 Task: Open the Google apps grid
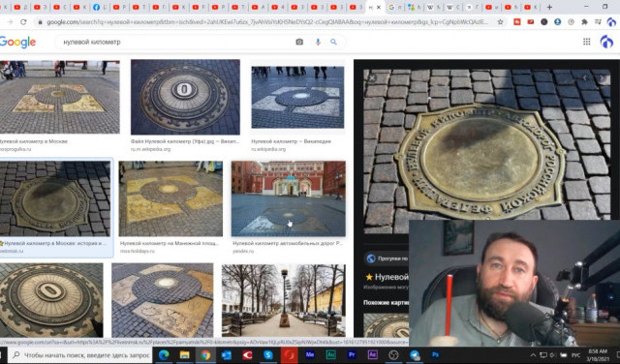coord(586,42)
